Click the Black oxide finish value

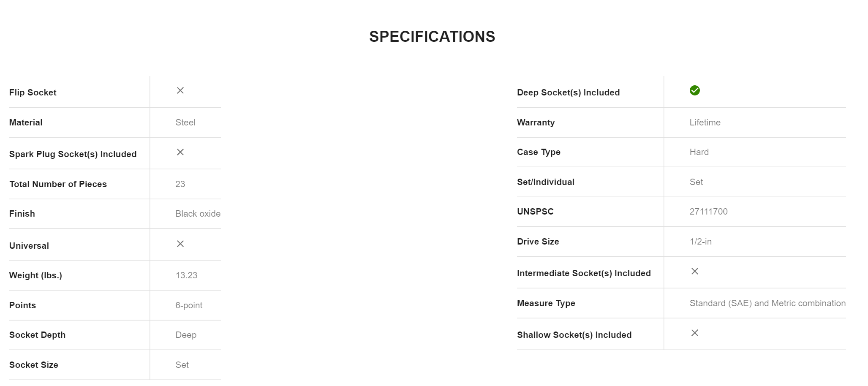[x=198, y=214]
